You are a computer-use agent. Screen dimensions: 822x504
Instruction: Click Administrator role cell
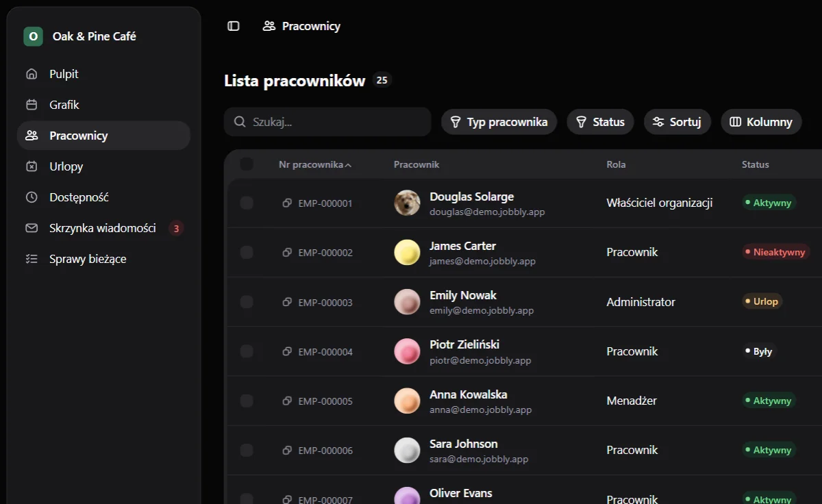coord(640,302)
